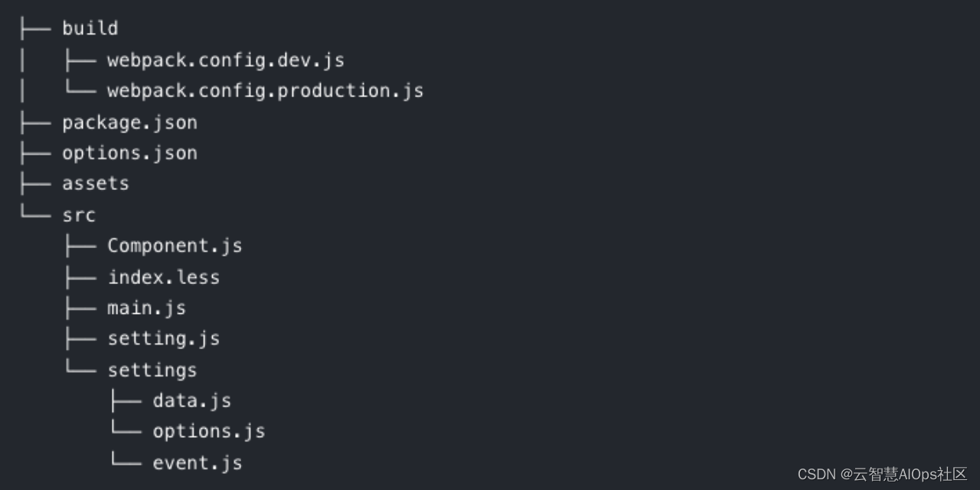Open webpack.config.production.js file entry
The width and height of the screenshot is (980, 490).
click(265, 91)
